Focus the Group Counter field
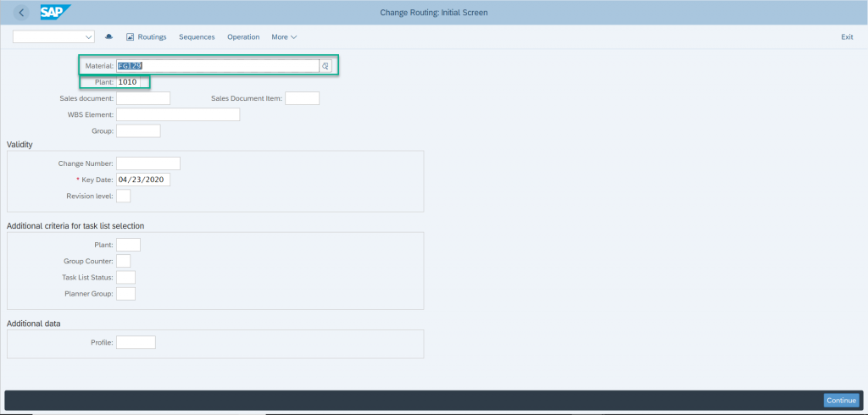 (x=124, y=261)
